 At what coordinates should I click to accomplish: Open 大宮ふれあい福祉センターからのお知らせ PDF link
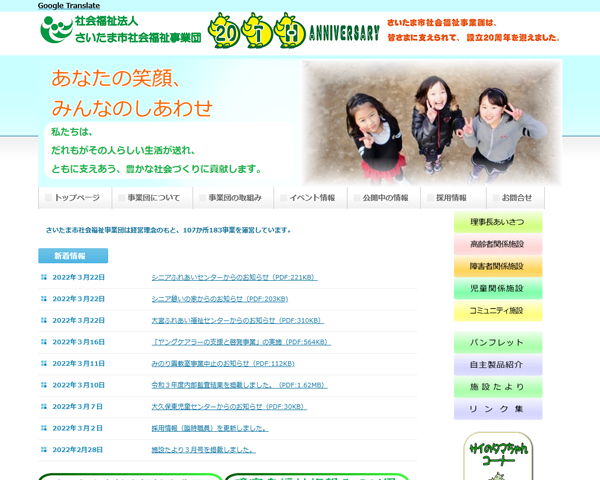point(237,320)
